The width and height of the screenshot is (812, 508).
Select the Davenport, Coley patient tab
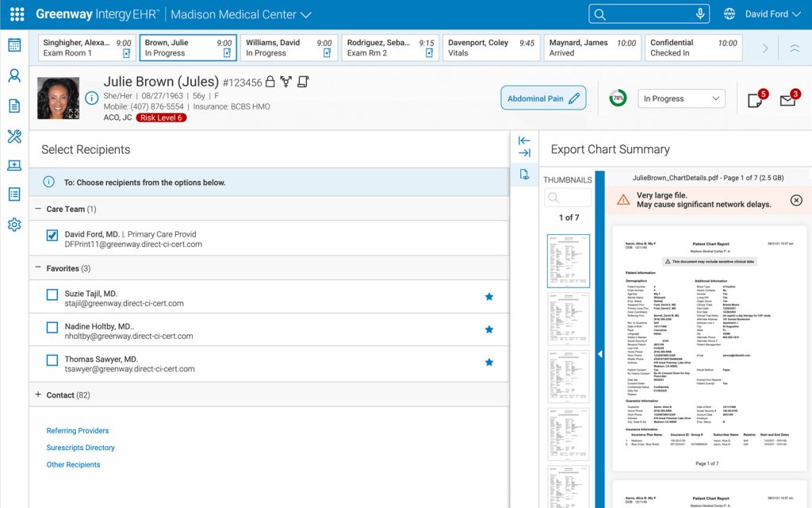tap(491, 48)
